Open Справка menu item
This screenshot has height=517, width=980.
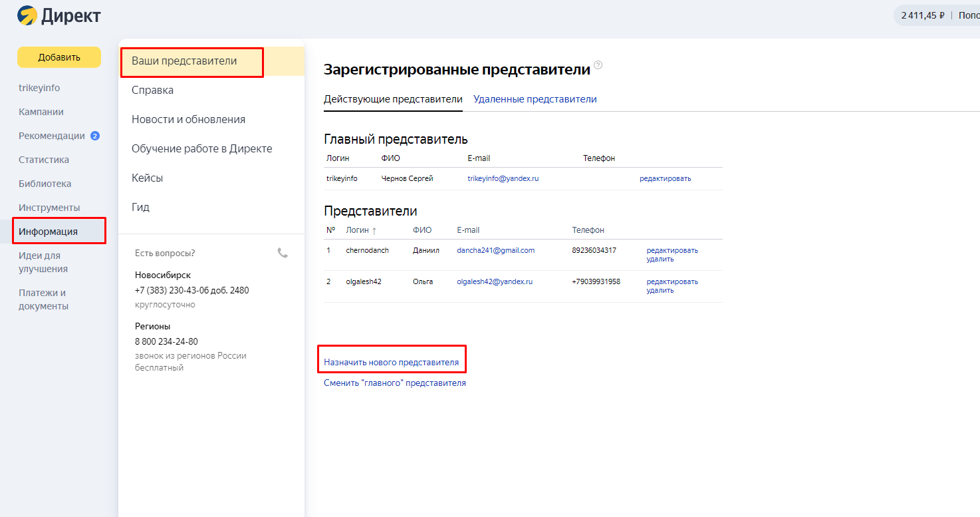click(x=152, y=90)
